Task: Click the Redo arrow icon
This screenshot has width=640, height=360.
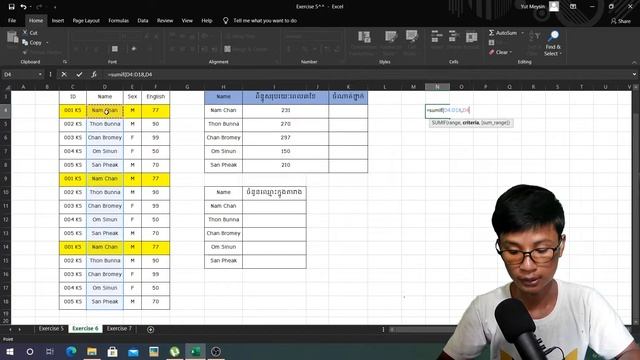Action: [39, 7]
